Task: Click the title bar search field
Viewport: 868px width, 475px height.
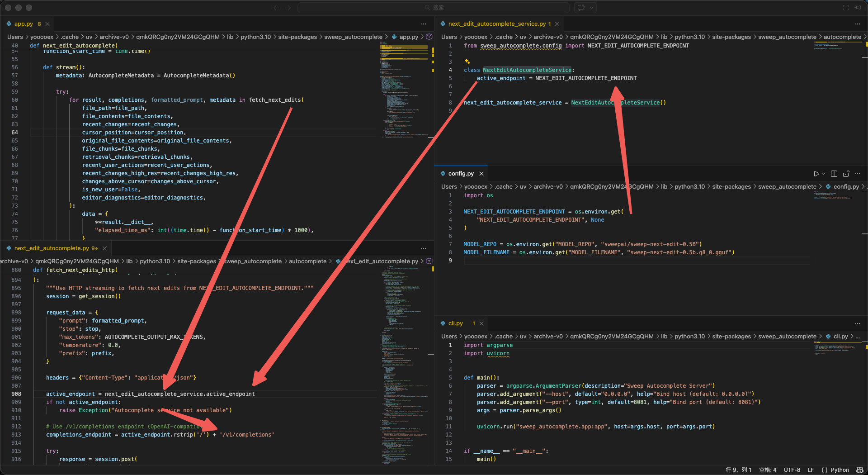Action: (434, 7)
